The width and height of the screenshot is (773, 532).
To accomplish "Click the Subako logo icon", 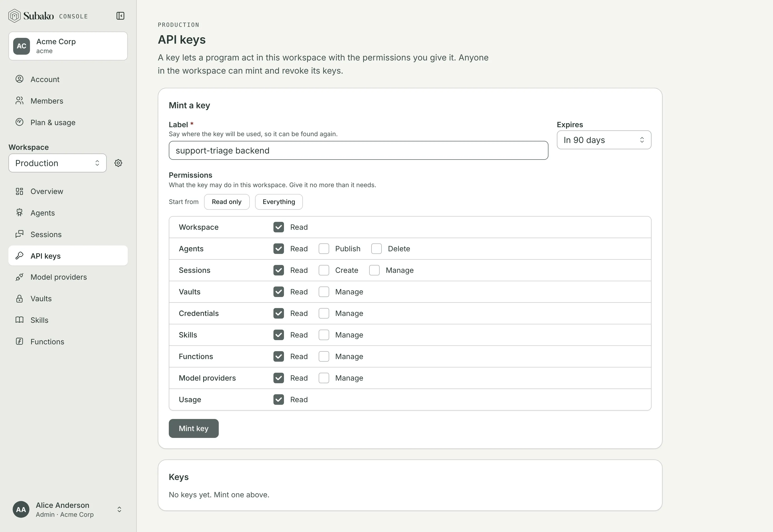I will [x=14, y=16].
